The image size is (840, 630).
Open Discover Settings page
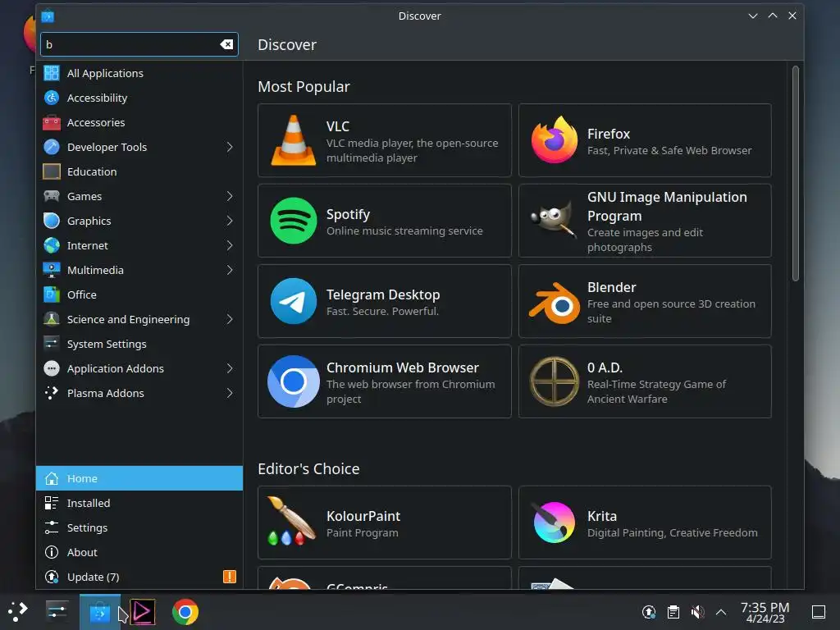point(139,527)
